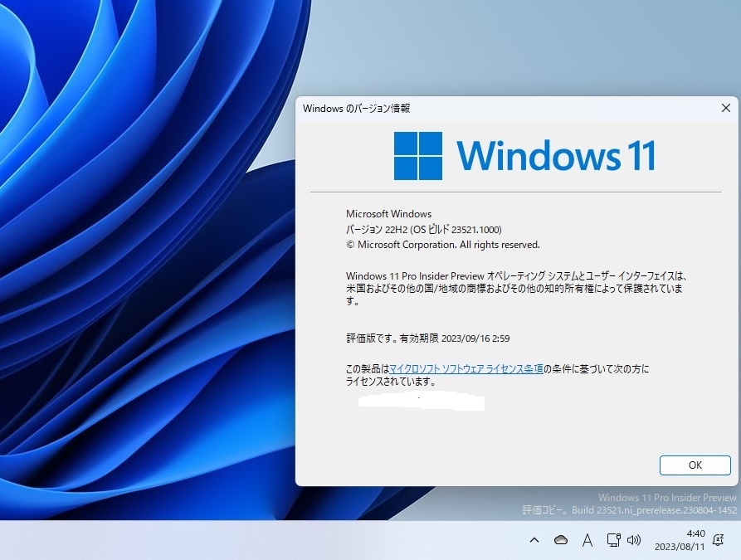The height and width of the screenshot is (560, 741).
Task: Open the notification bell icon
Action: click(x=718, y=540)
